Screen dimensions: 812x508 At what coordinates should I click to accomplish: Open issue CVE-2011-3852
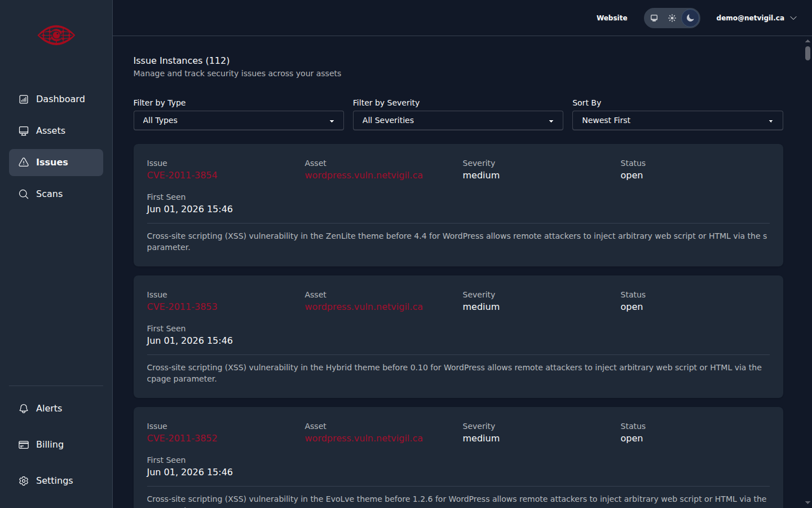coord(182,439)
